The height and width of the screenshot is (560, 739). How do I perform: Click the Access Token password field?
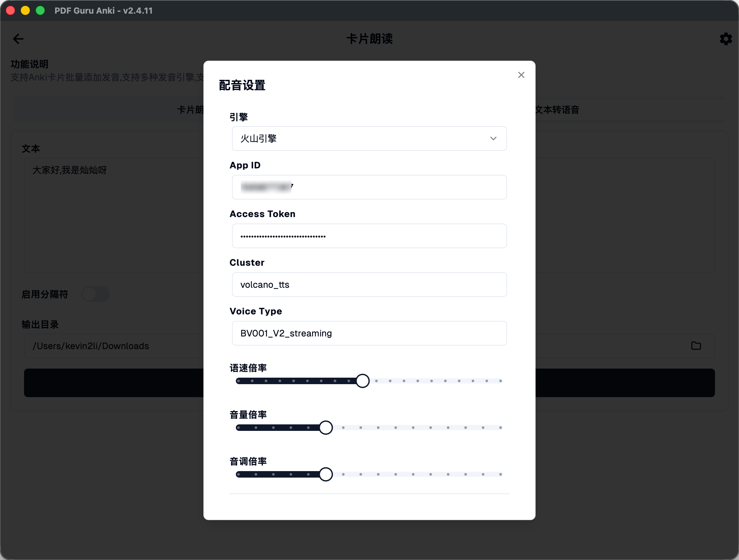pyautogui.click(x=369, y=236)
